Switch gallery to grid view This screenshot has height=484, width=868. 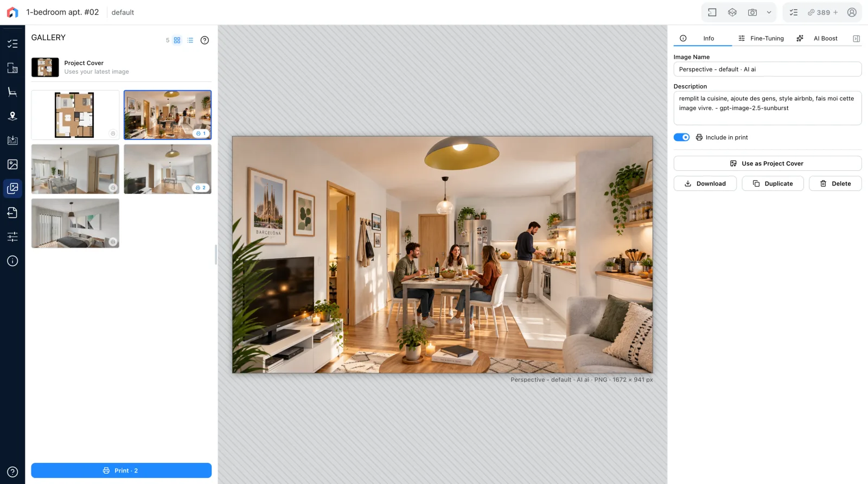point(177,40)
